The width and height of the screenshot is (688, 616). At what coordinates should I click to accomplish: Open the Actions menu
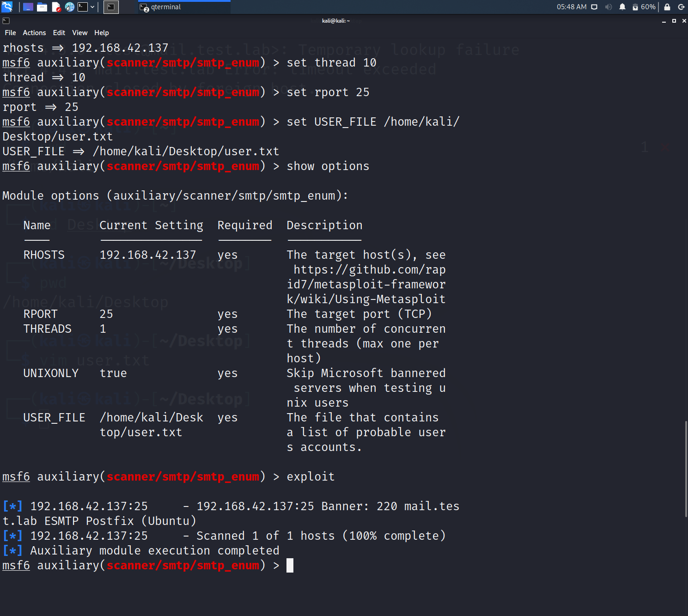[x=34, y=32]
